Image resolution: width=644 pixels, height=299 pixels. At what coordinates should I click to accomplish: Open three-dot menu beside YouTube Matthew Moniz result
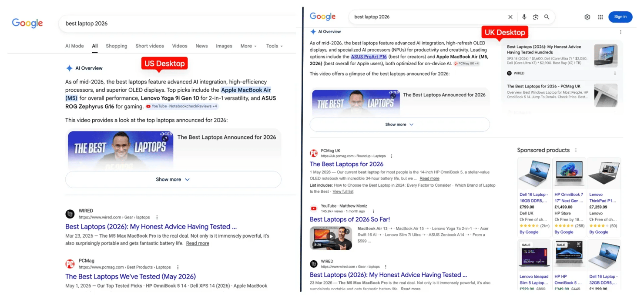[x=373, y=211]
